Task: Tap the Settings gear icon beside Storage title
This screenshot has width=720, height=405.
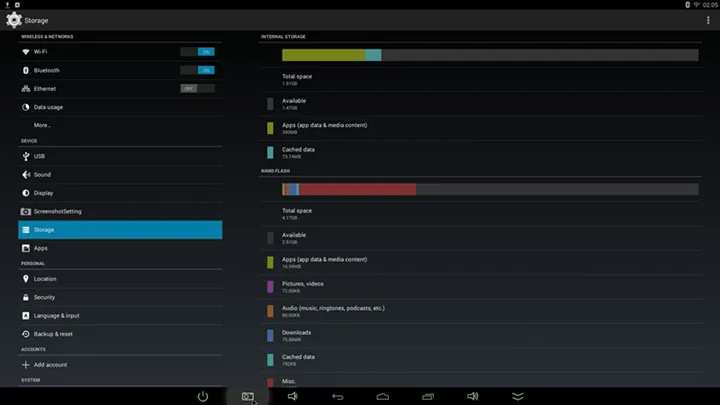Action: 14,20
